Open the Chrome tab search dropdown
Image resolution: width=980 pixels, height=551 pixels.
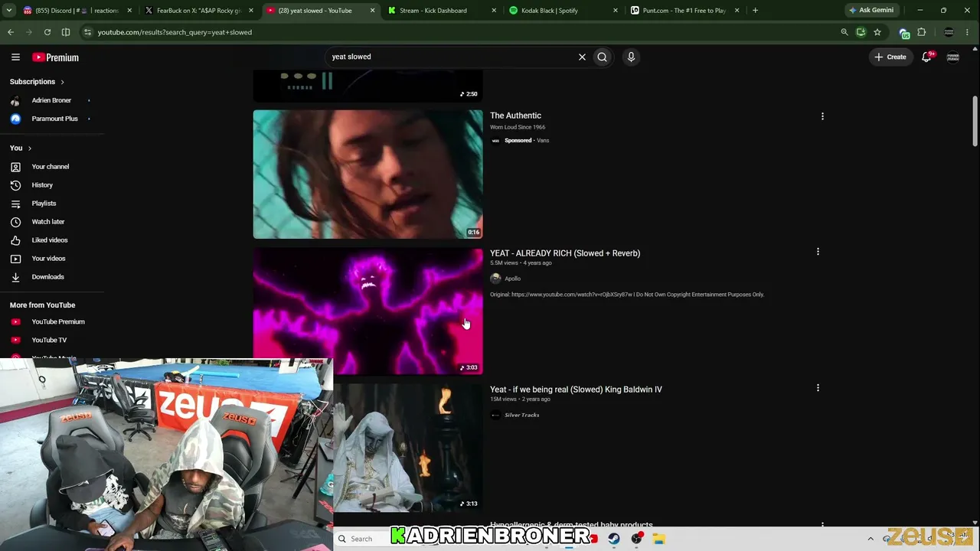tap(11, 11)
